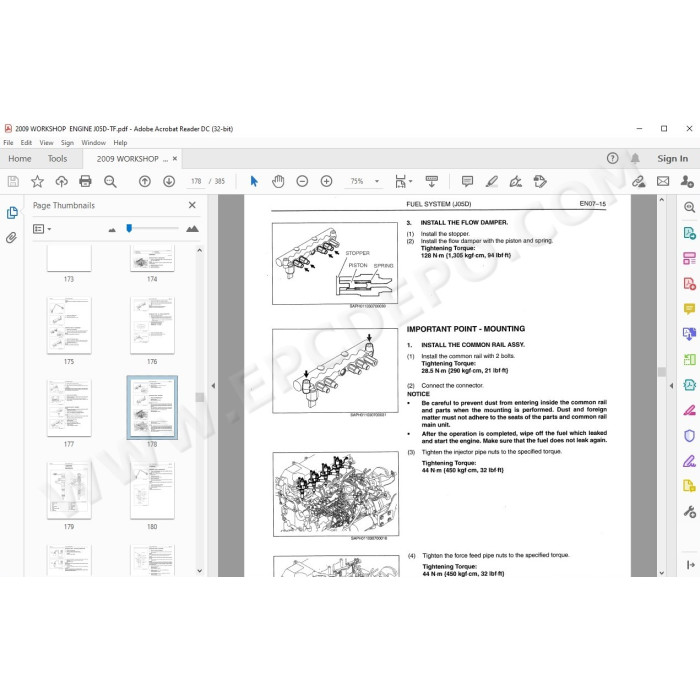Click document scrollbar down arrow

click(662, 572)
